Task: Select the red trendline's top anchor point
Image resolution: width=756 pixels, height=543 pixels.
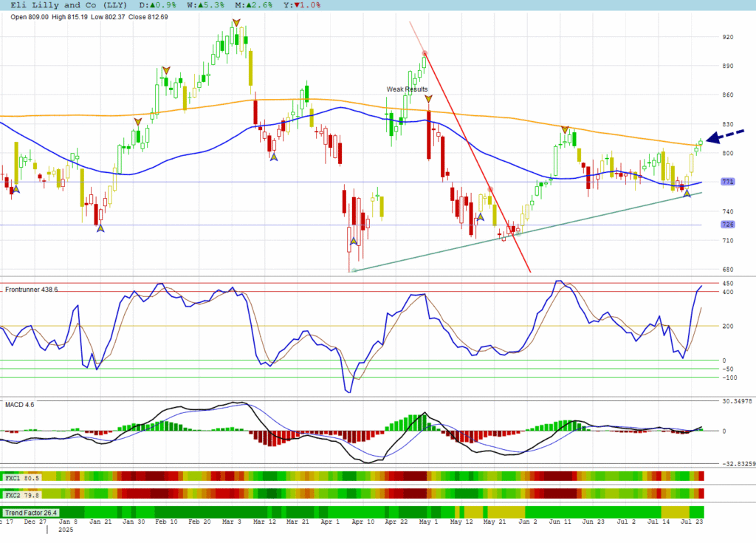Action: 425,54
